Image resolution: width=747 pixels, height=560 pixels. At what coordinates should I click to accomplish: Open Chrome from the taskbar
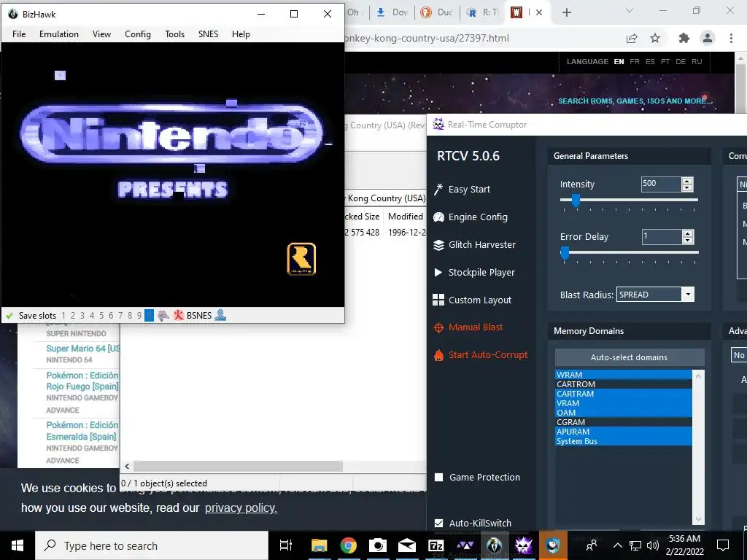tap(349, 545)
